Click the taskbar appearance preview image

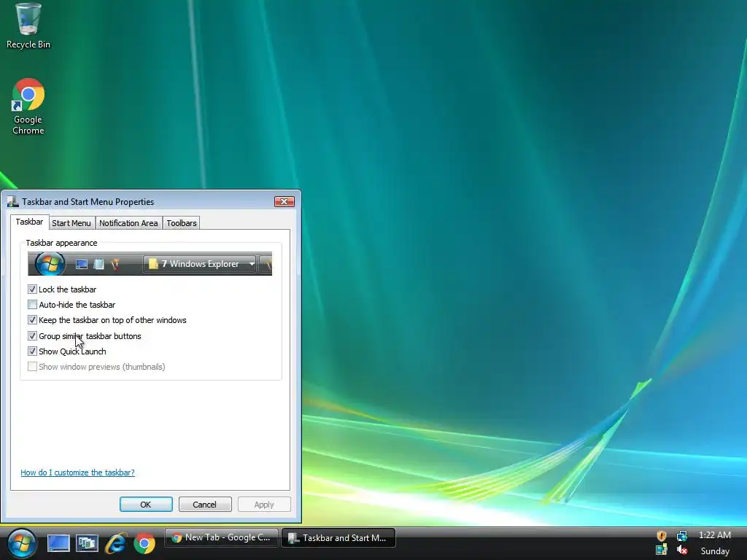tap(150, 263)
